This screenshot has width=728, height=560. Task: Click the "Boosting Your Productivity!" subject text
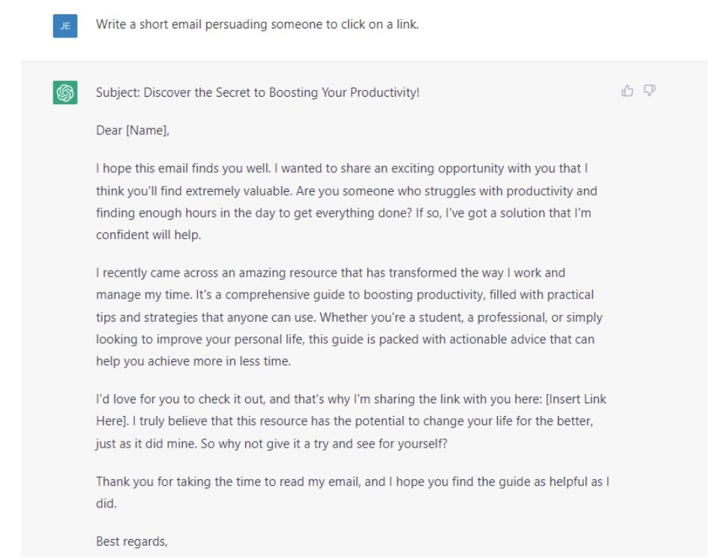click(345, 93)
